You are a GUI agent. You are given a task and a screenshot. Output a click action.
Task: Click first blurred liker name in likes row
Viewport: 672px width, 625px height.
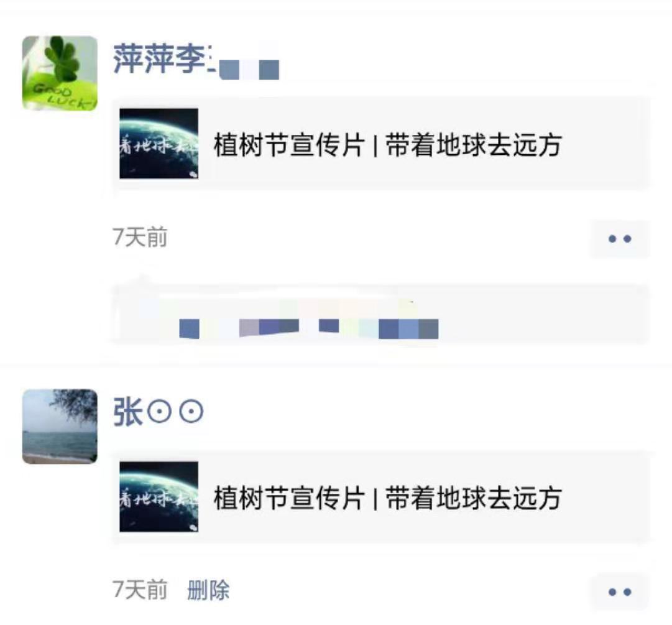(x=189, y=329)
